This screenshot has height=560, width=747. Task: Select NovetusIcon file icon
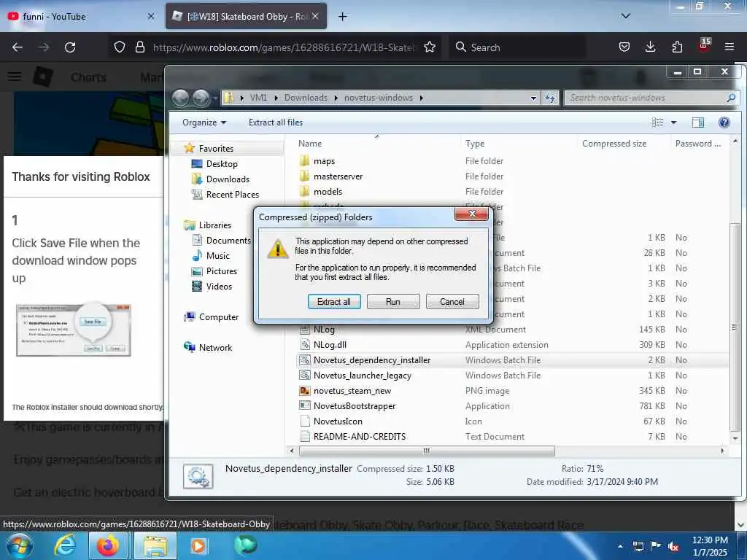[x=305, y=421]
